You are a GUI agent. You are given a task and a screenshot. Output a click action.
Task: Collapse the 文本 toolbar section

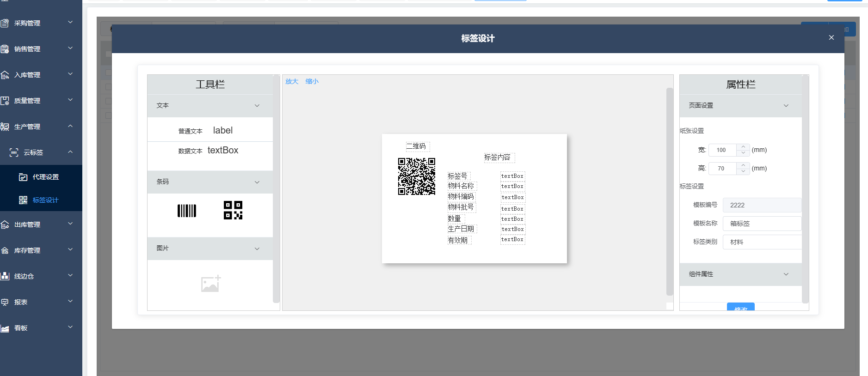pyautogui.click(x=257, y=106)
